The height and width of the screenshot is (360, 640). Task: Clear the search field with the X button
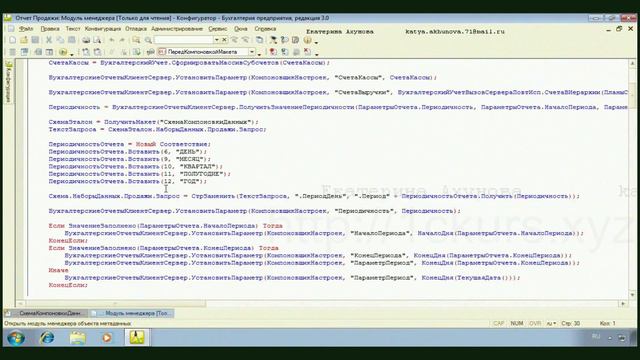pos(224,40)
